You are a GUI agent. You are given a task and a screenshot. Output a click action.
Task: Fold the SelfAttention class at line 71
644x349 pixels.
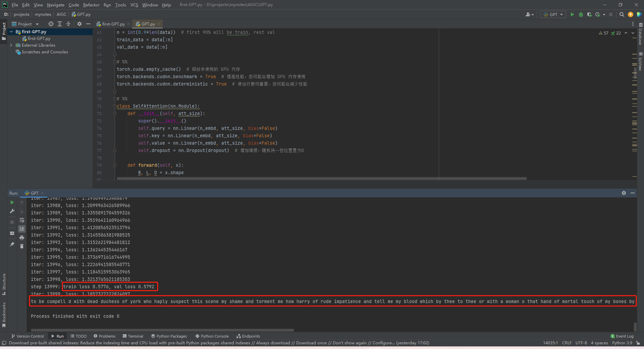[115, 106]
